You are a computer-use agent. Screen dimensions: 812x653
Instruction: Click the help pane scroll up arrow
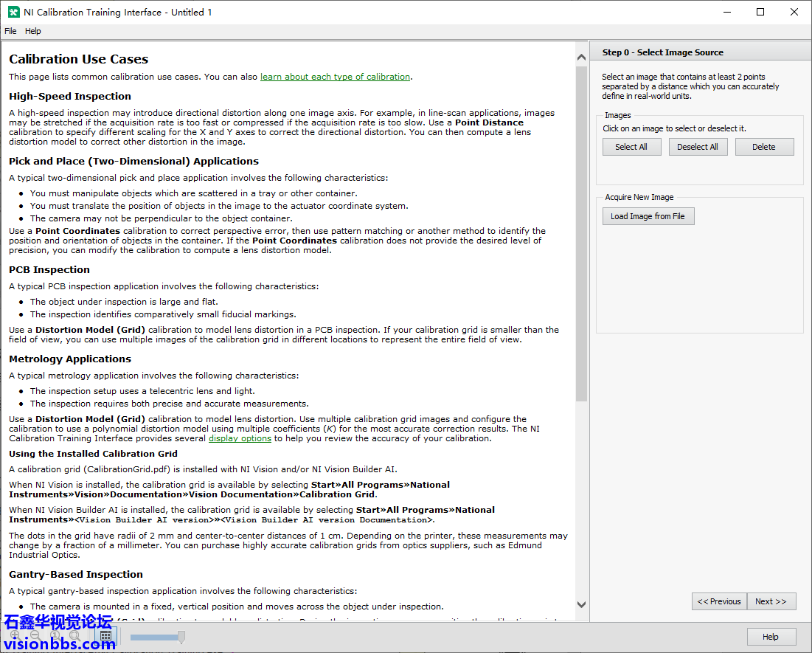tap(582, 57)
